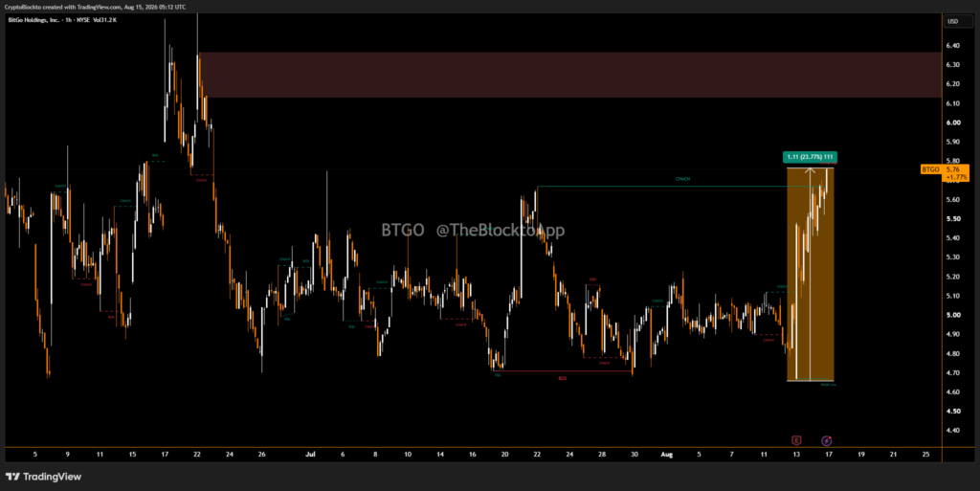The width and height of the screenshot is (980, 491).
Task: Open the TradingView logo link
Action: pos(43,477)
